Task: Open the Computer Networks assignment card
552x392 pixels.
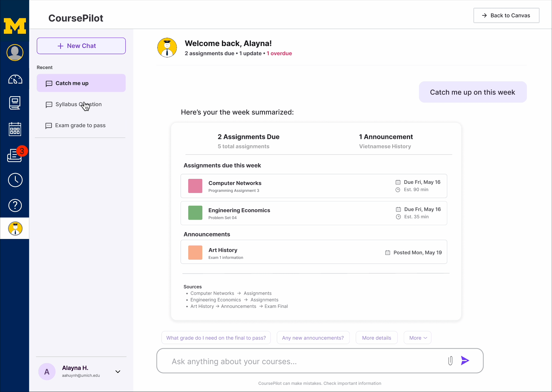Action: coord(314,186)
